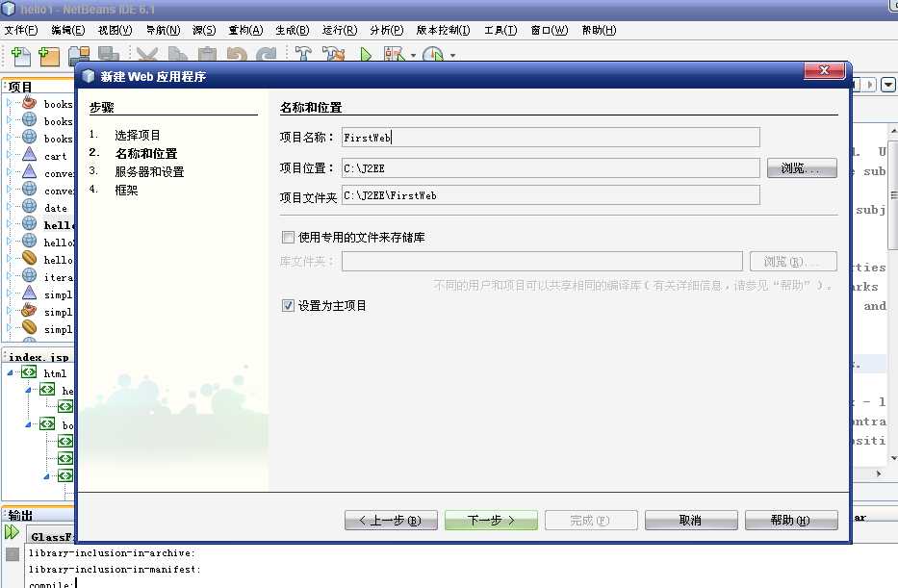
Task: Open the 帮助(H) menu
Action: (599, 30)
